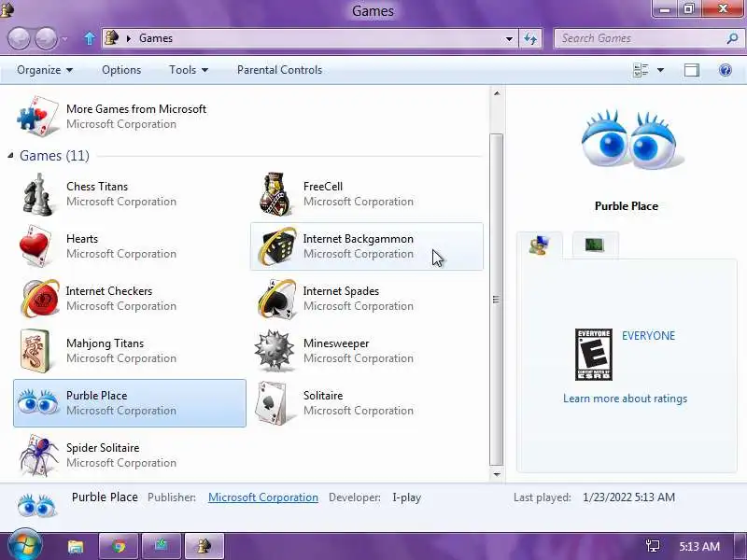Click the search magnifier icon
Screen dimensions: 747x560
pyautogui.click(x=732, y=38)
